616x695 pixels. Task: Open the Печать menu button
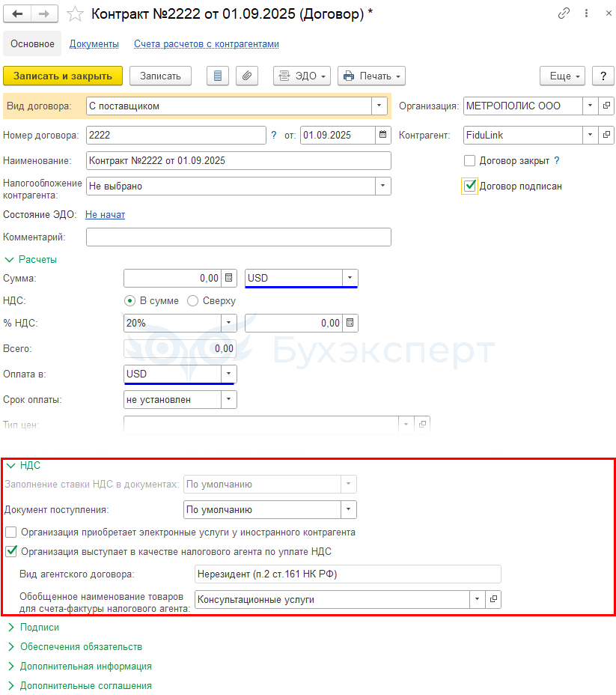coord(371,76)
